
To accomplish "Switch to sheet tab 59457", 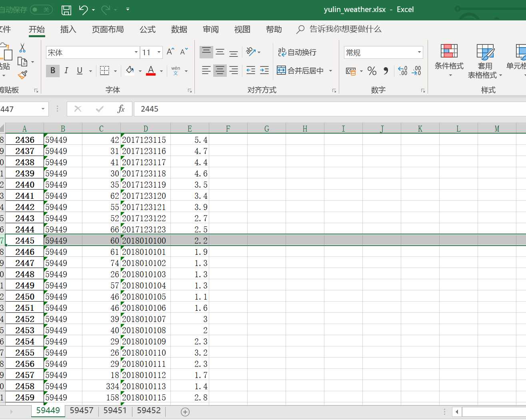I will (x=82, y=411).
